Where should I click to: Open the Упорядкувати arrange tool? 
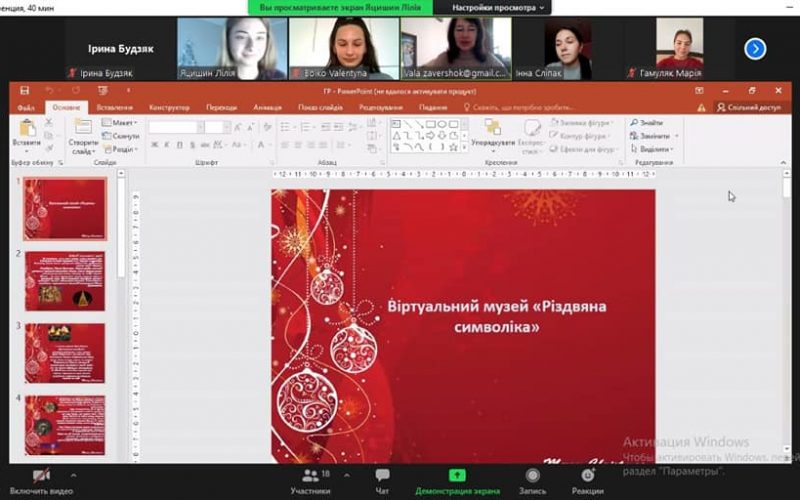coord(492,129)
